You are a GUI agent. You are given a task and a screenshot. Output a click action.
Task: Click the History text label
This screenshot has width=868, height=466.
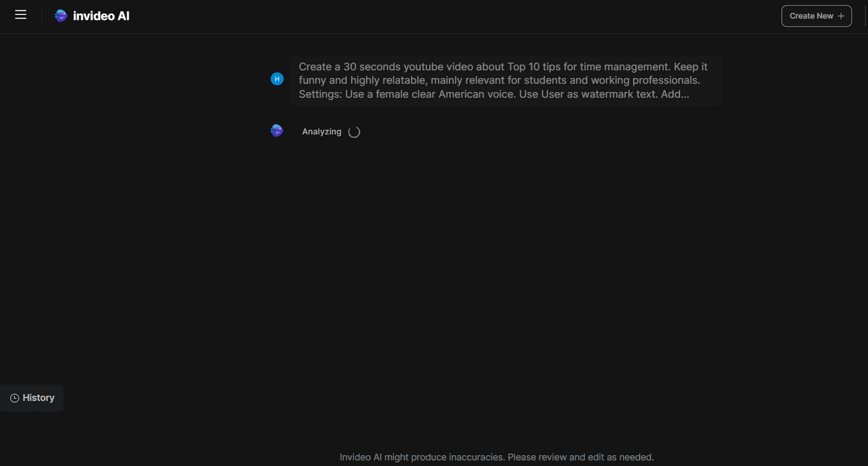click(x=38, y=397)
